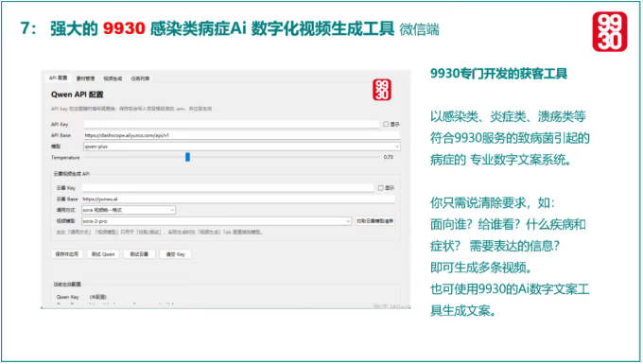Click the 保存并应用 button
The width and height of the screenshot is (643, 364).
click(x=67, y=254)
